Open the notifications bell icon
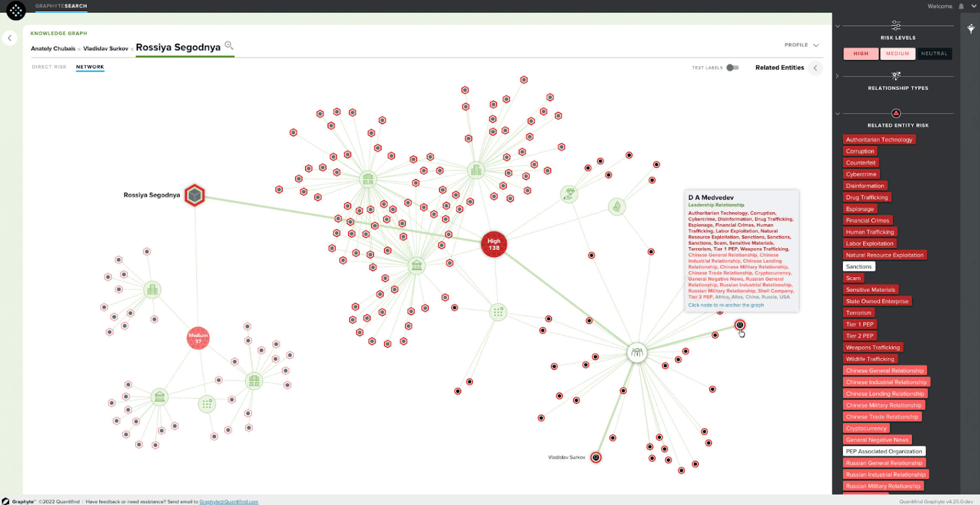This screenshot has width=980, height=505. 961,6
